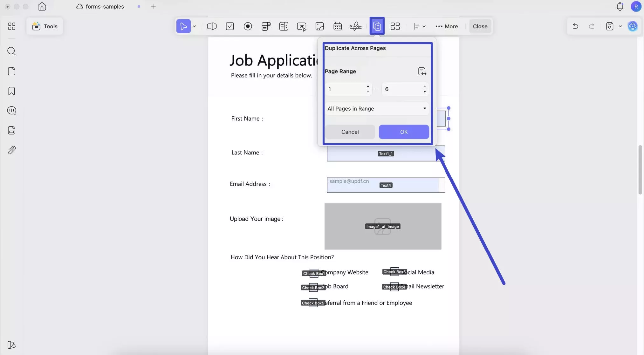Image resolution: width=644 pixels, height=355 pixels.
Task: Click the undo arrow
Action: [x=575, y=26]
